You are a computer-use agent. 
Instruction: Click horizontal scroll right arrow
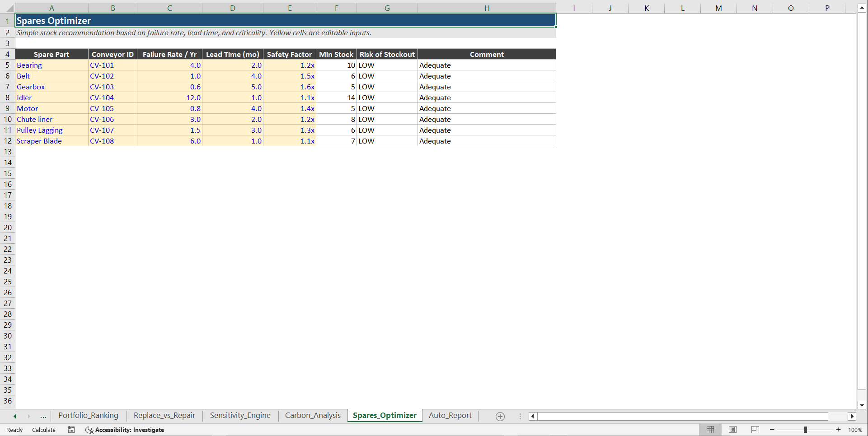pyautogui.click(x=852, y=416)
